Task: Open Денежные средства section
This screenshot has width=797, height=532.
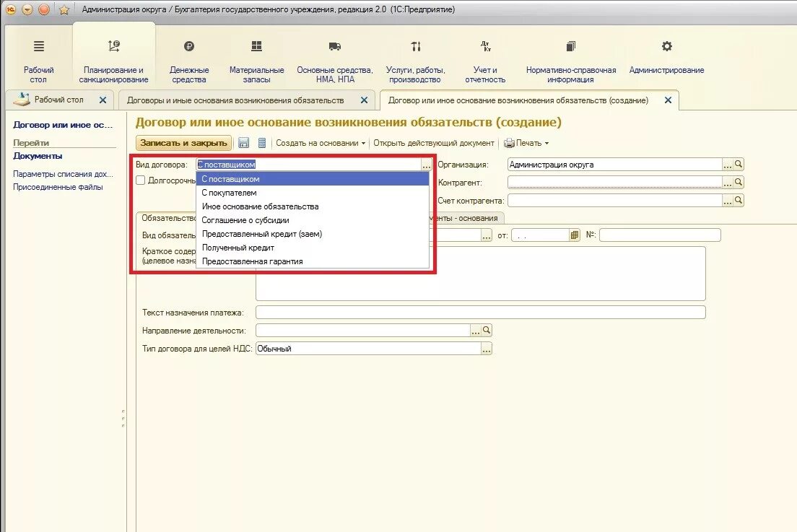Action: 189,61
